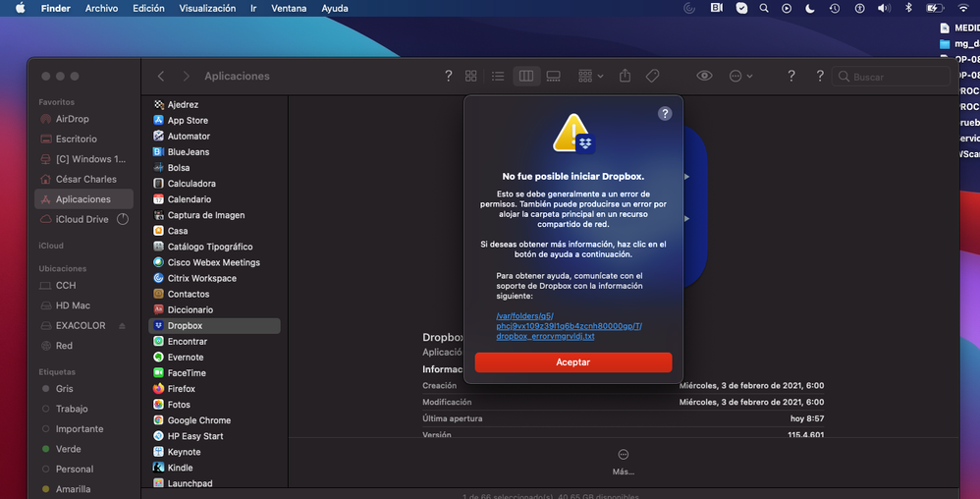Image resolution: width=980 pixels, height=499 pixels.
Task: Select Google Chrome app
Action: 214,420
